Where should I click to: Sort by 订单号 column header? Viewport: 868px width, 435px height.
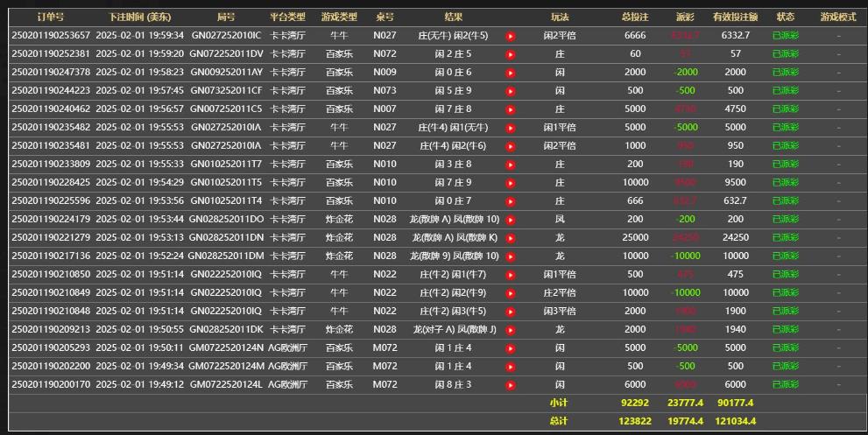tap(51, 17)
